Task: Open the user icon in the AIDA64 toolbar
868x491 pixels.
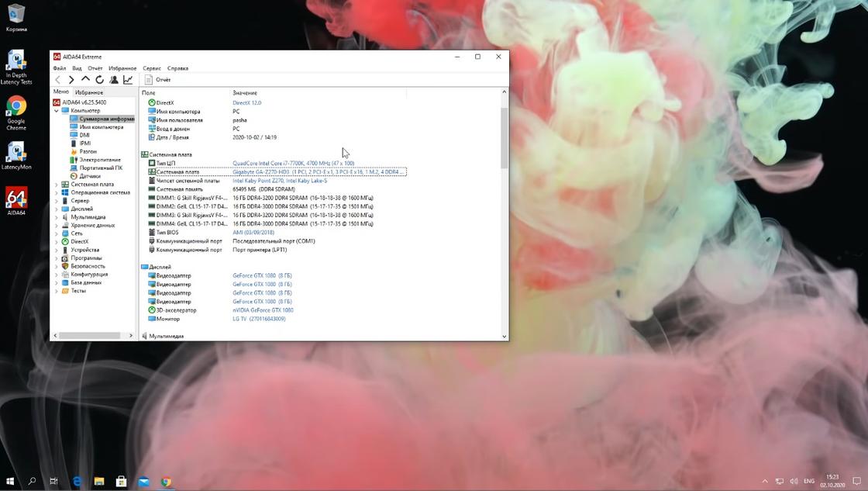Action: coord(113,80)
